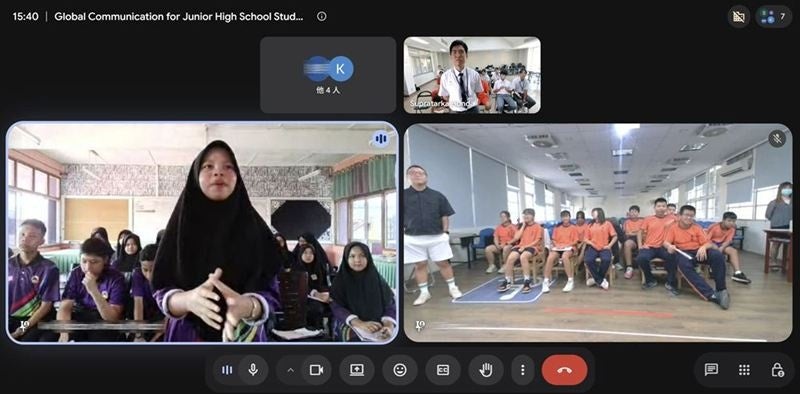The image size is (800, 394).
Task: Select the speaking girl's video tile
Action: coord(202,233)
